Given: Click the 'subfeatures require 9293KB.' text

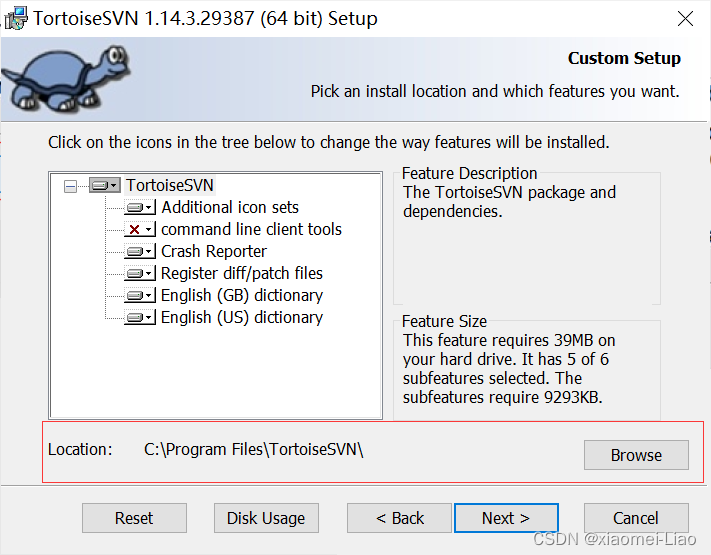Looking at the screenshot, I should coord(502,397).
